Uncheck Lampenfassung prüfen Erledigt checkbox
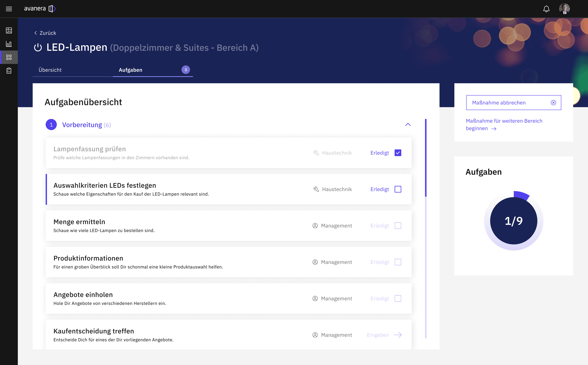588x365 pixels. point(398,153)
